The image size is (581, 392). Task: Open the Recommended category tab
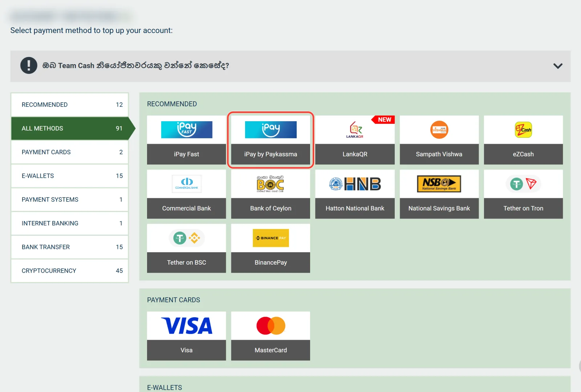[70, 105]
